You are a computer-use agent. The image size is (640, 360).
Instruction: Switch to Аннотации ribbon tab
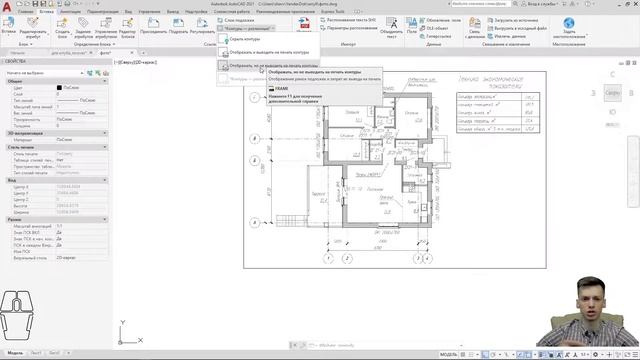point(70,12)
